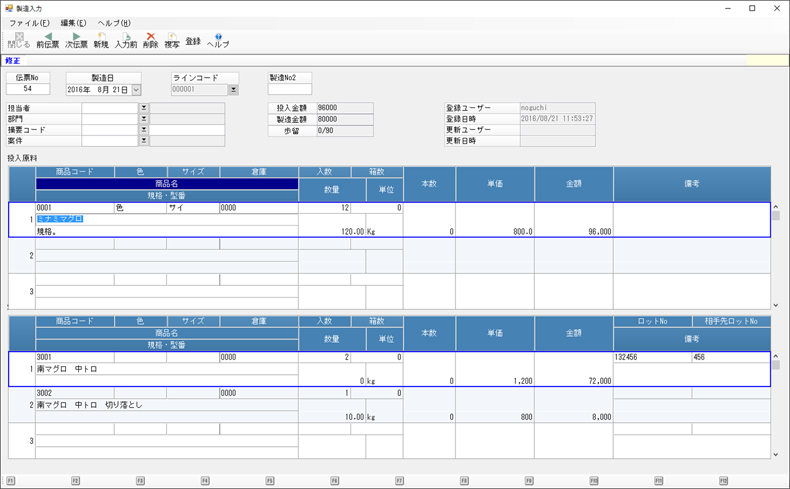Screen dimensions: 790x489
Task: Copy the slip with 複写 icon
Action: tap(172, 40)
